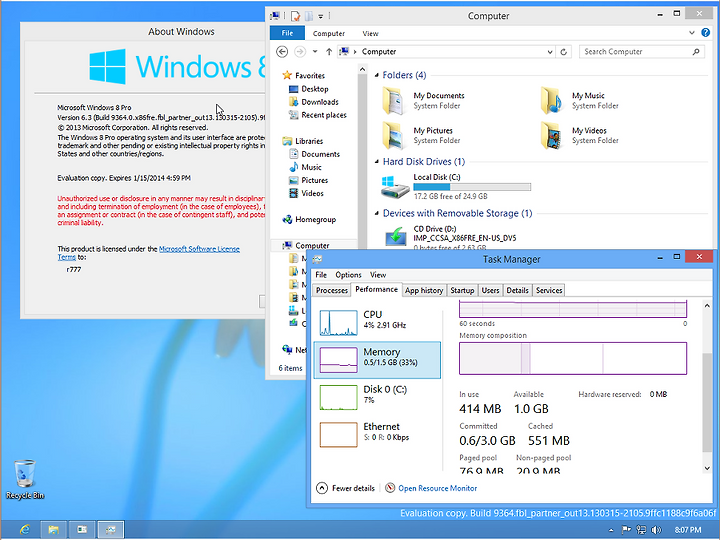Open address bar history dropdown
This screenshot has height=540, width=720.
550,52
